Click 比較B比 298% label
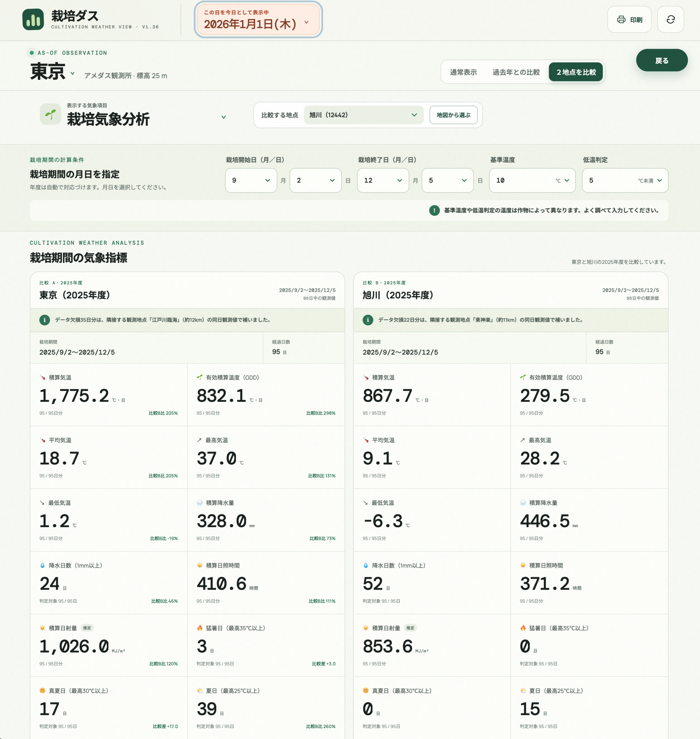The width and height of the screenshot is (700, 739). [x=321, y=413]
